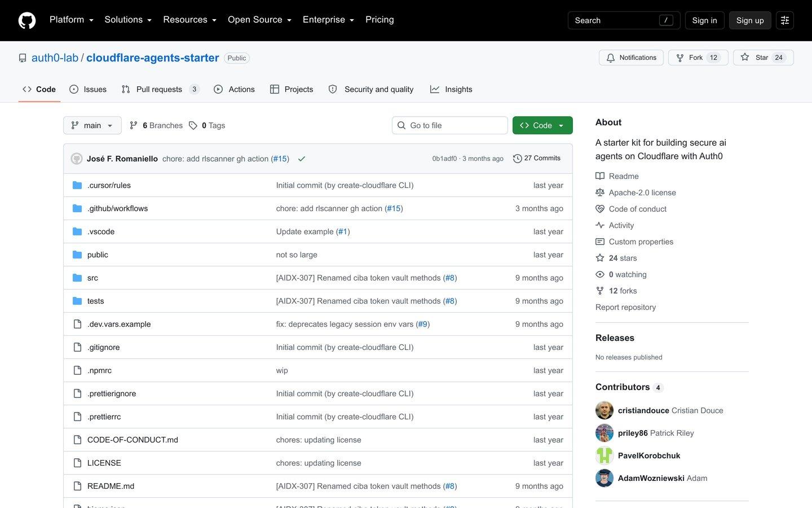
Task: Click the commit hash 0b1adf0
Action: tap(444, 159)
